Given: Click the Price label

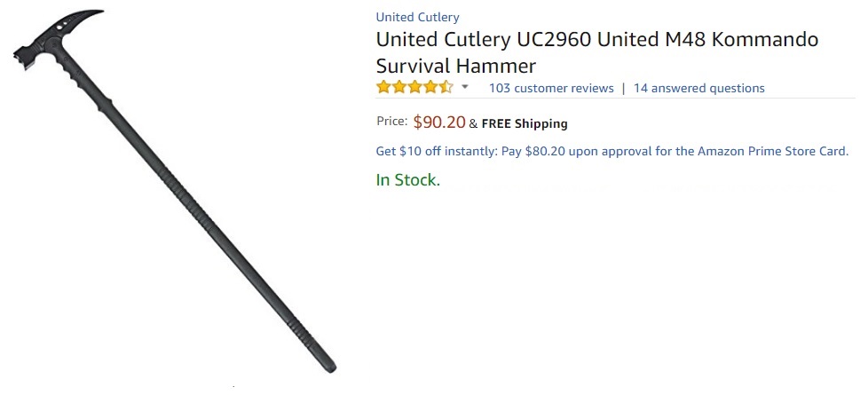Looking at the screenshot, I should click(x=391, y=122).
